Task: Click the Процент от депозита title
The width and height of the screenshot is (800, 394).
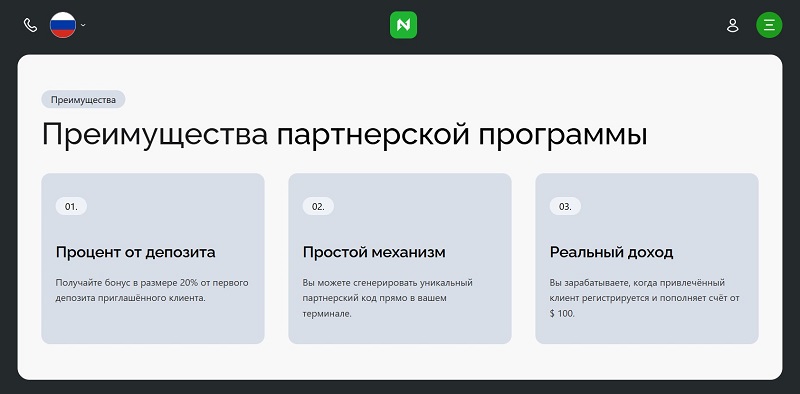Action: (x=136, y=252)
